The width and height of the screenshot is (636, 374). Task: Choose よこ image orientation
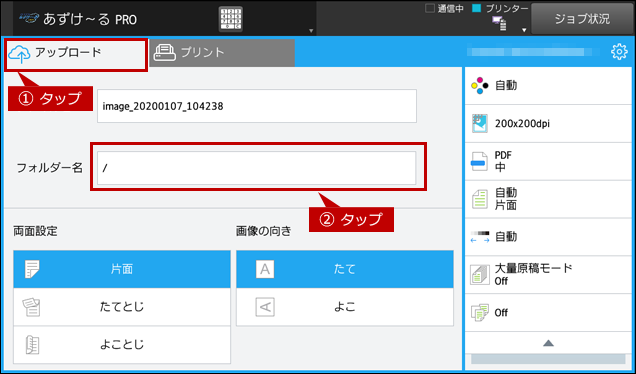click(345, 307)
